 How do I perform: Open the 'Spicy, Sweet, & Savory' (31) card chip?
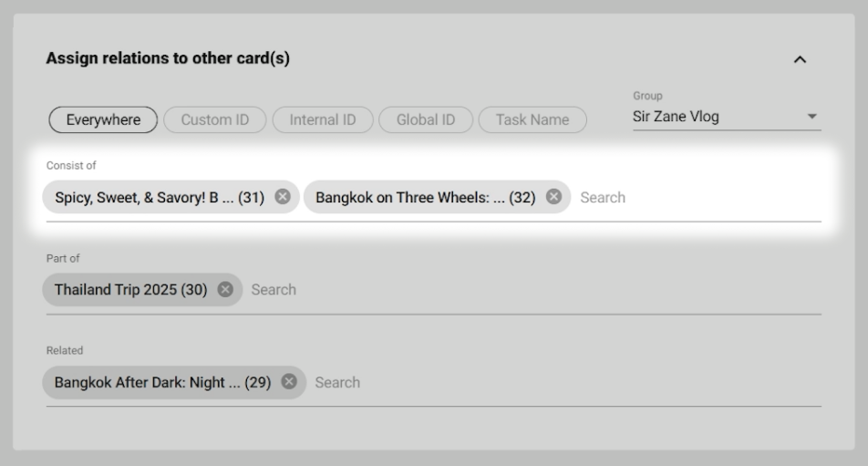click(x=159, y=197)
